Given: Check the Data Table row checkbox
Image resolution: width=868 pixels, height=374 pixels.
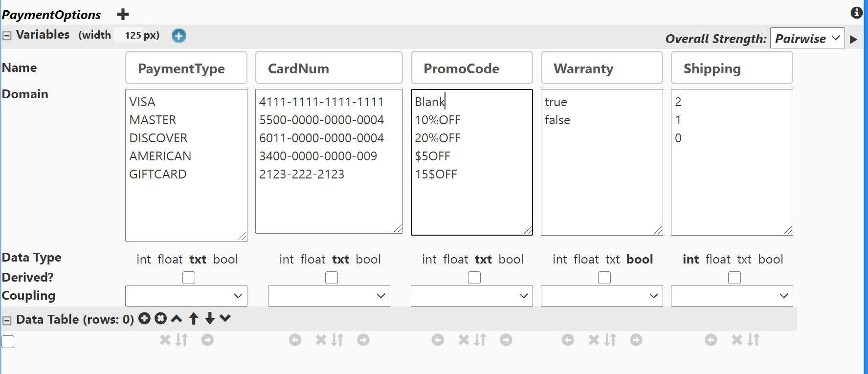Looking at the screenshot, I should point(8,342).
